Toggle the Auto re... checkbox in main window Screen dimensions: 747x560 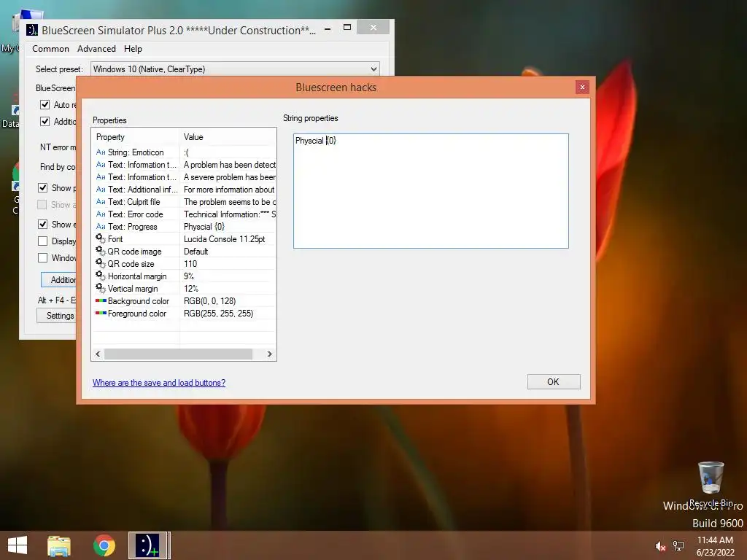(44, 105)
